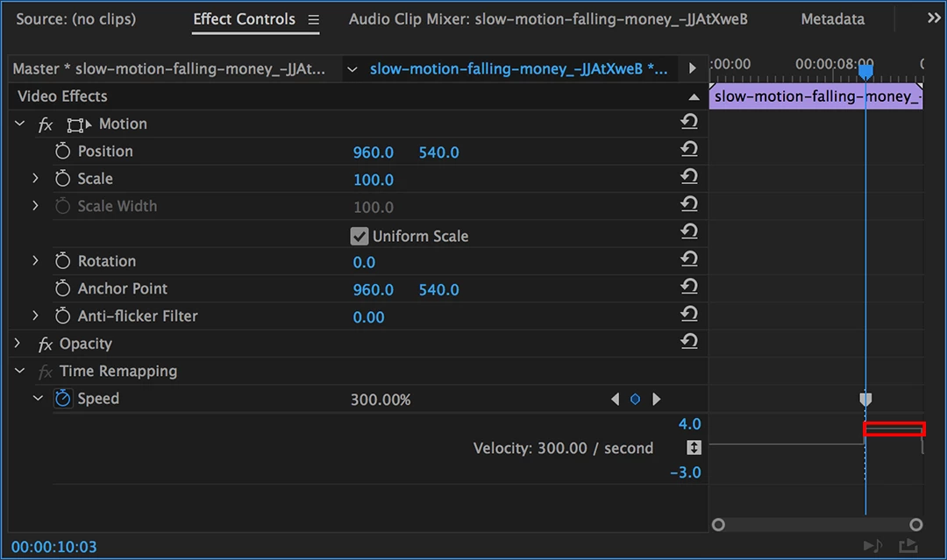Edit the Anti-flicker Filter value 0.00

click(368, 317)
